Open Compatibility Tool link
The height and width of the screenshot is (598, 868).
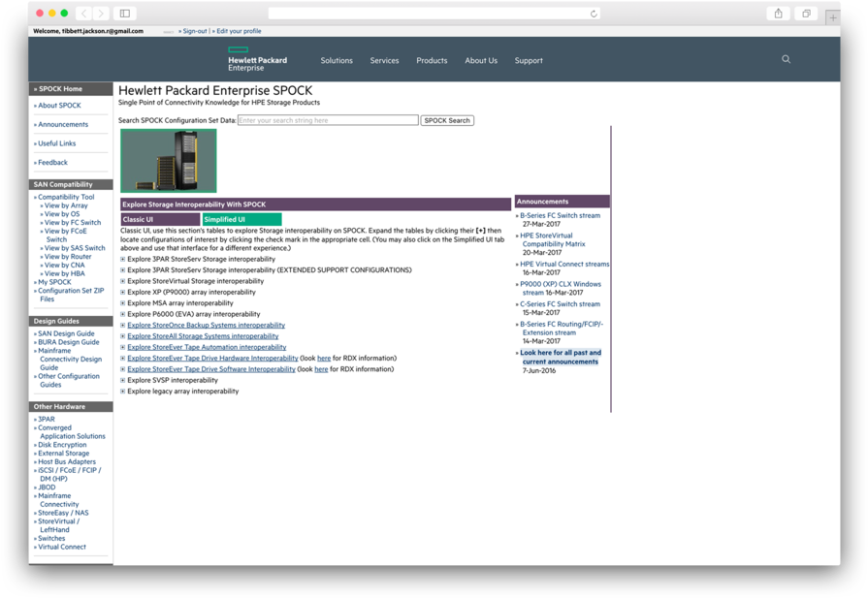(x=66, y=197)
